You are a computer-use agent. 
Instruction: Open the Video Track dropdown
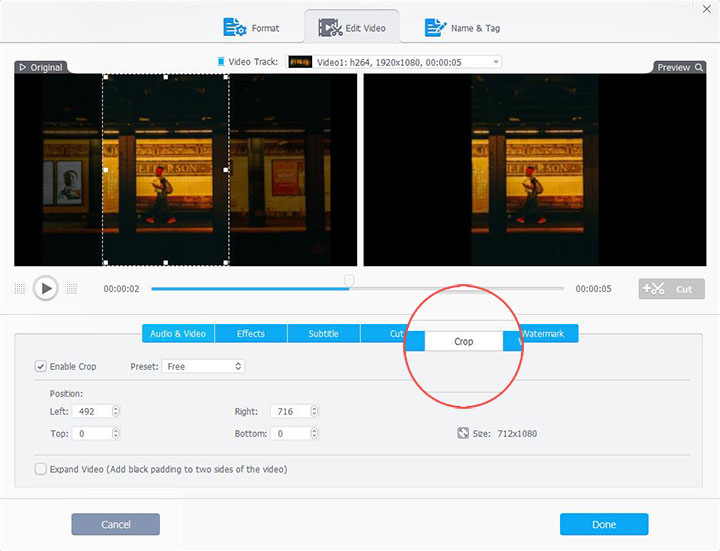point(394,62)
